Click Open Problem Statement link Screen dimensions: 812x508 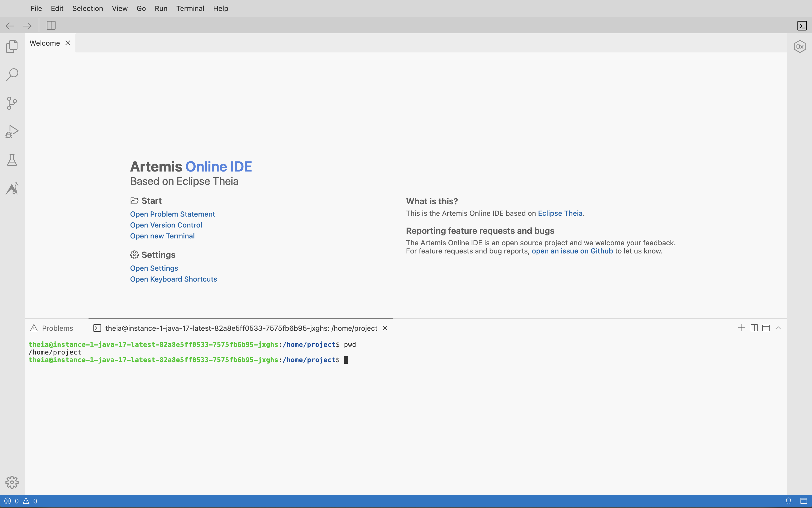(172, 214)
